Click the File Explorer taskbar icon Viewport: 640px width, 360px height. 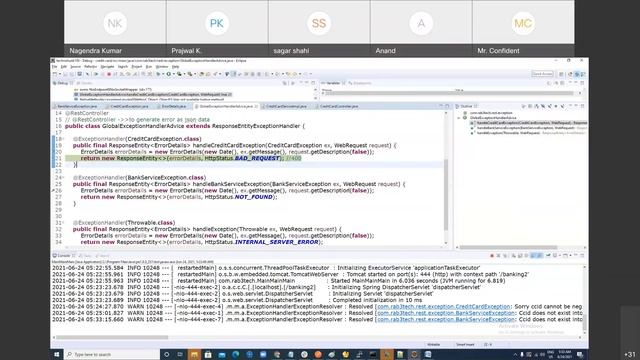point(194,354)
